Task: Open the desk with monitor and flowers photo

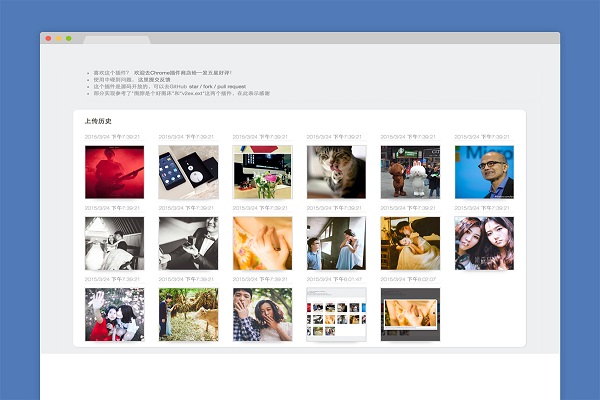Action: coord(262,172)
